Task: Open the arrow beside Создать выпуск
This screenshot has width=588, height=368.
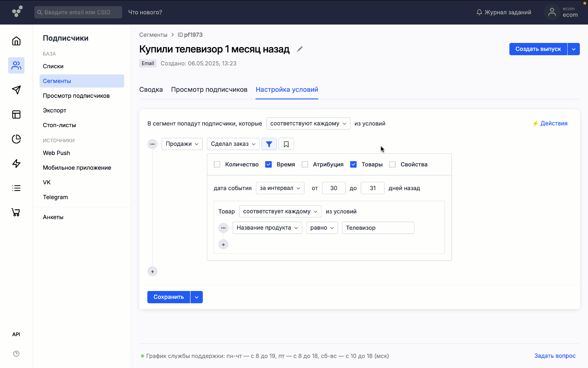Action: tap(573, 49)
